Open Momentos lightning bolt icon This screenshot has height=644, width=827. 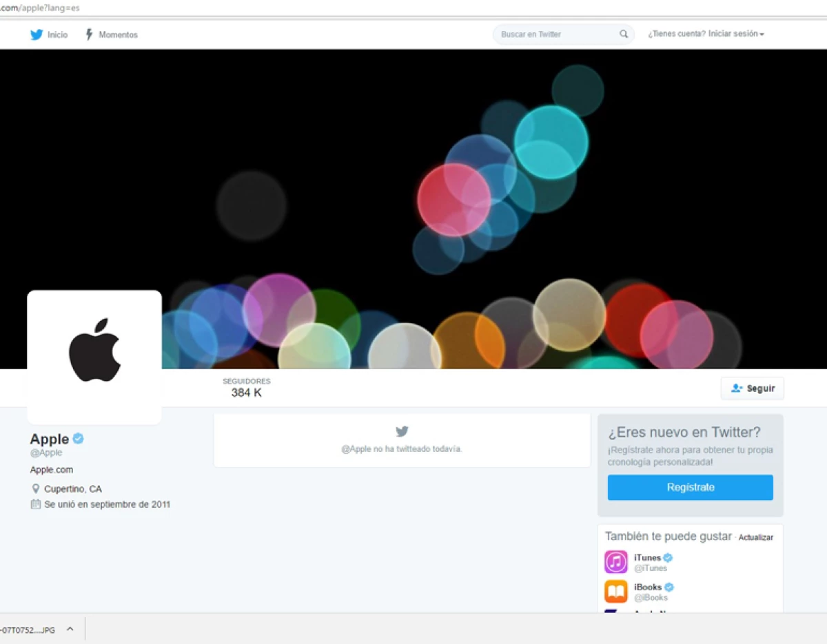89,34
